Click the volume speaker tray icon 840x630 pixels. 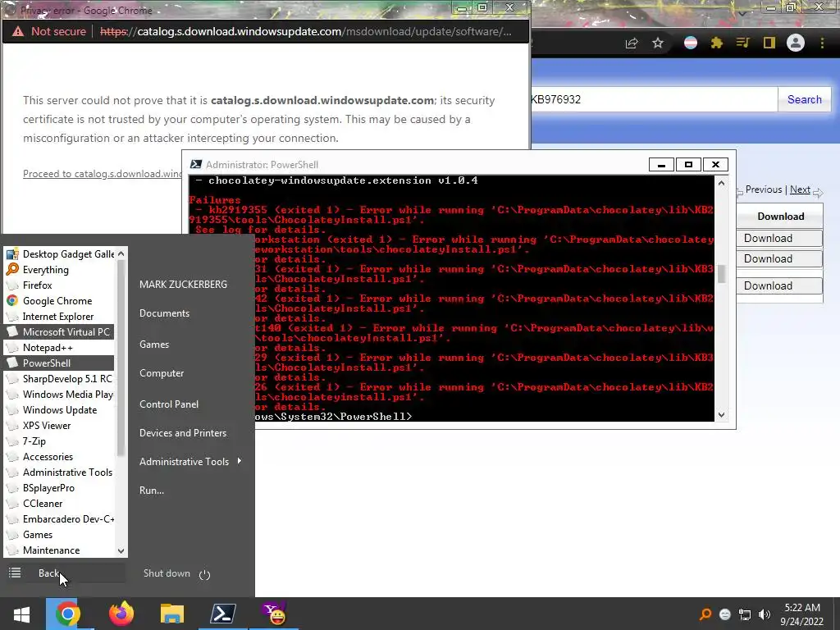(765, 614)
